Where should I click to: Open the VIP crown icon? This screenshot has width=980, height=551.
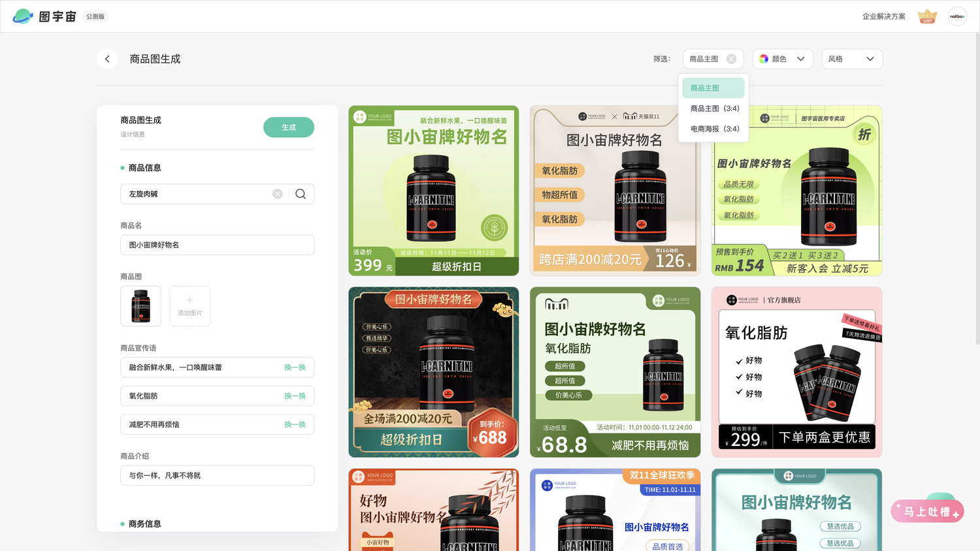pyautogui.click(x=927, y=16)
